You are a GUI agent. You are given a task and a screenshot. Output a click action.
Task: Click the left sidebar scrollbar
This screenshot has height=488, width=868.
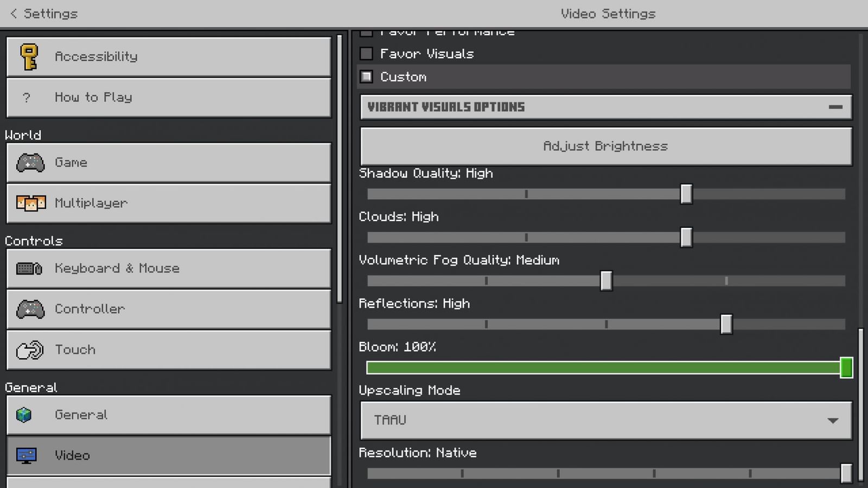[x=340, y=168]
